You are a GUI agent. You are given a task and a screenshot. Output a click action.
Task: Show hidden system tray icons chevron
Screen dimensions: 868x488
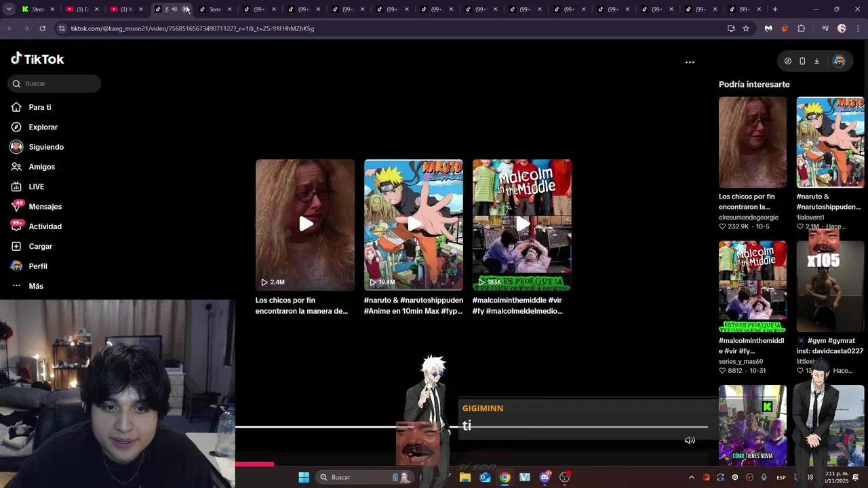(691, 477)
